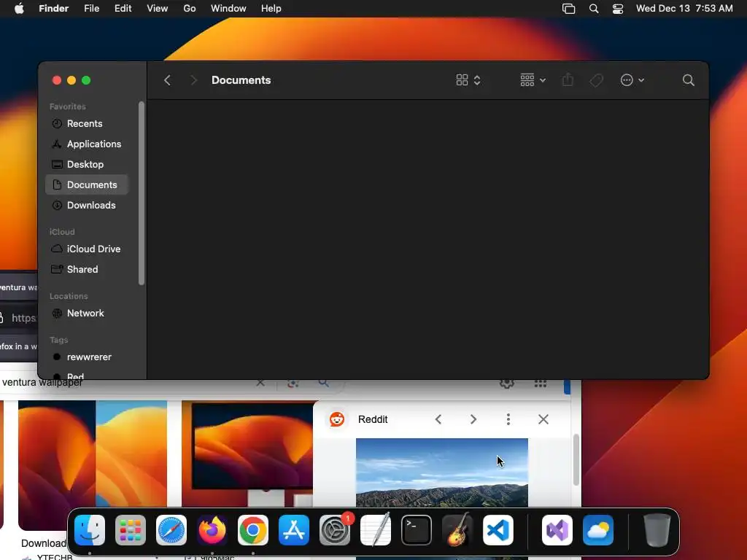
Task: Open the File menu
Action: [91, 9]
